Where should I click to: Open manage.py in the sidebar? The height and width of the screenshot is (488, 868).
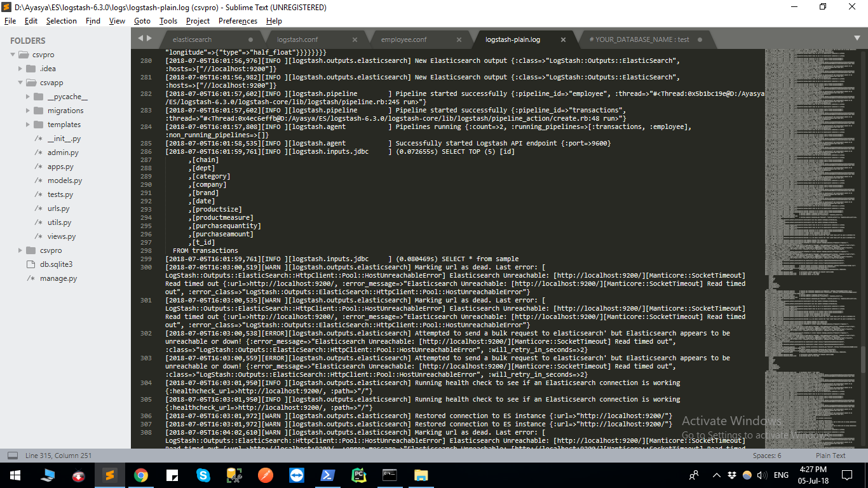pyautogui.click(x=58, y=278)
